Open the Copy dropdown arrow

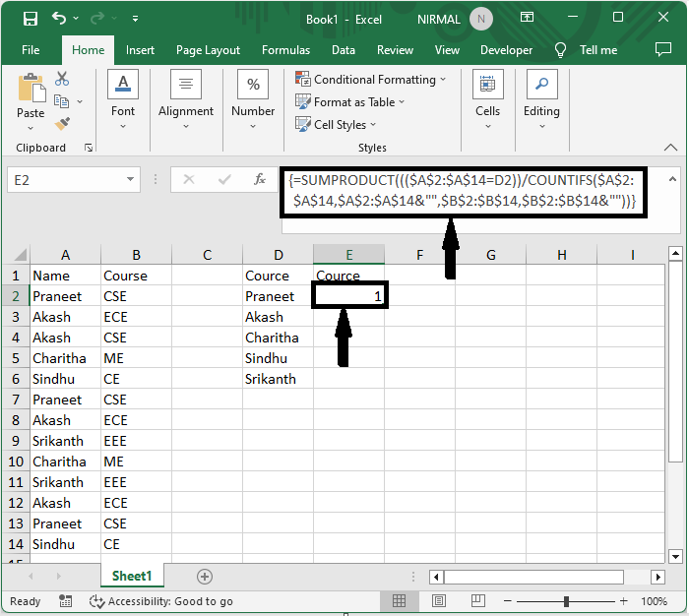80,101
